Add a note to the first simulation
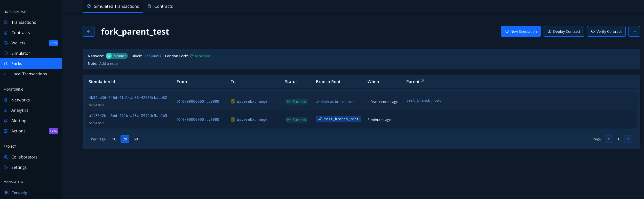Viewport: 644px width, 199px height. (x=97, y=105)
